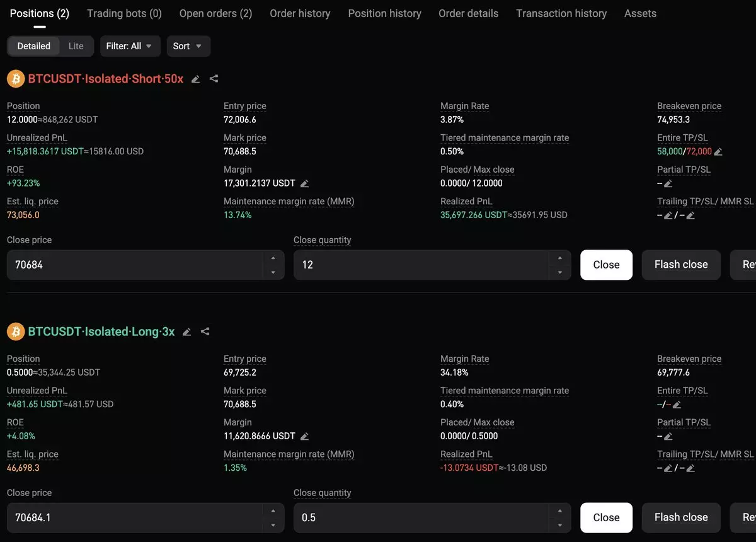The height and width of the screenshot is (542, 756).
Task: Decrease close quantity 12
Action: [559, 272]
